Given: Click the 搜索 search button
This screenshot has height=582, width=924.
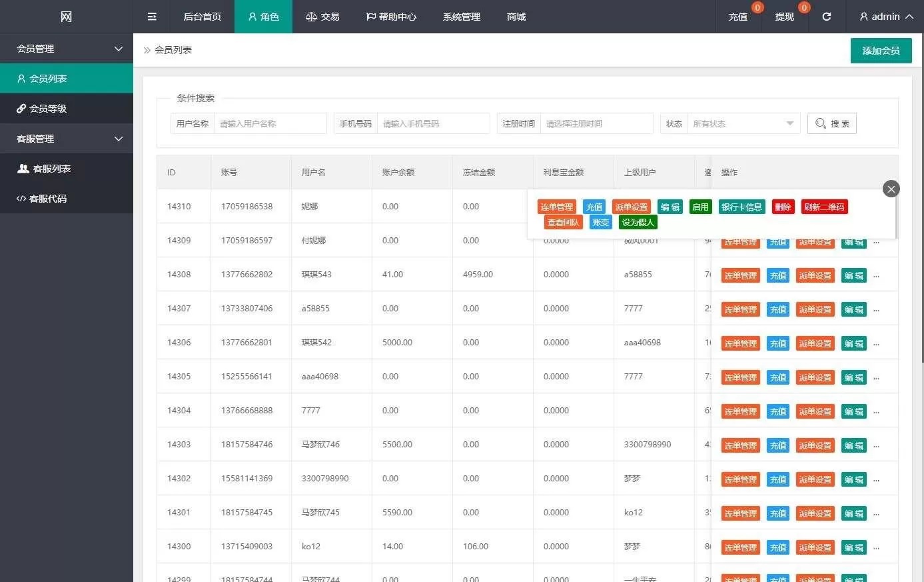Looking at the screenshot, I should (x=832, y=123).
